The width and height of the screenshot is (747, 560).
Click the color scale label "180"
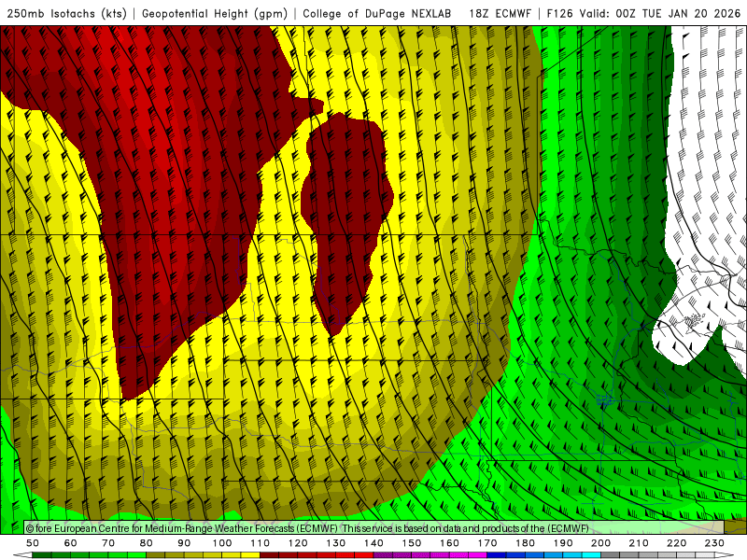click(525, 543)
